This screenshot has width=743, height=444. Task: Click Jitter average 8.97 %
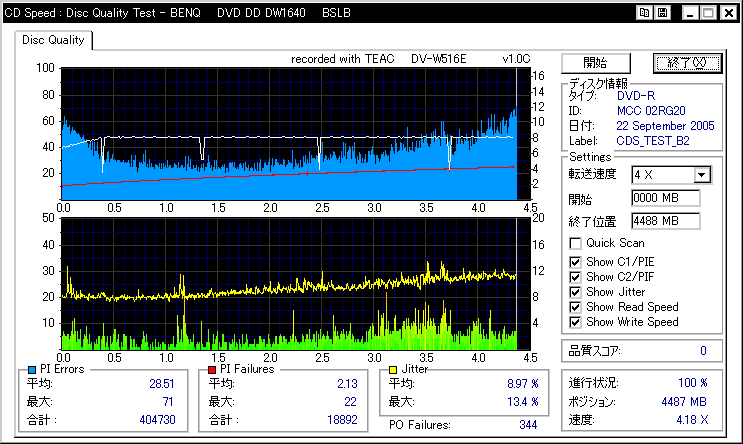coord(523,384)
